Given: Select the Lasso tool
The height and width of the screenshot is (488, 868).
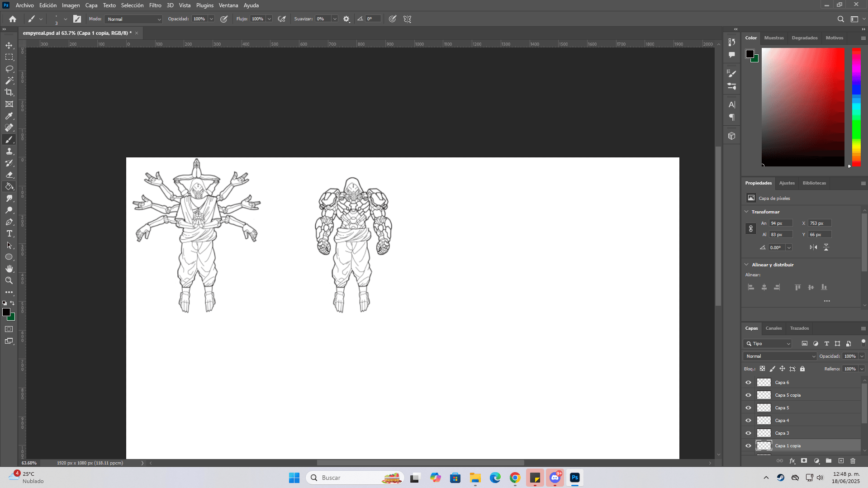Looking at the screenshot, I should point(9,69).
